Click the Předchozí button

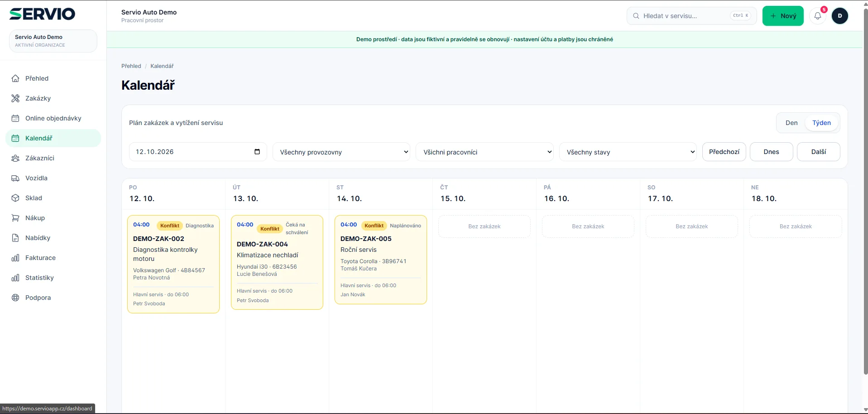(x=724, y=152)
